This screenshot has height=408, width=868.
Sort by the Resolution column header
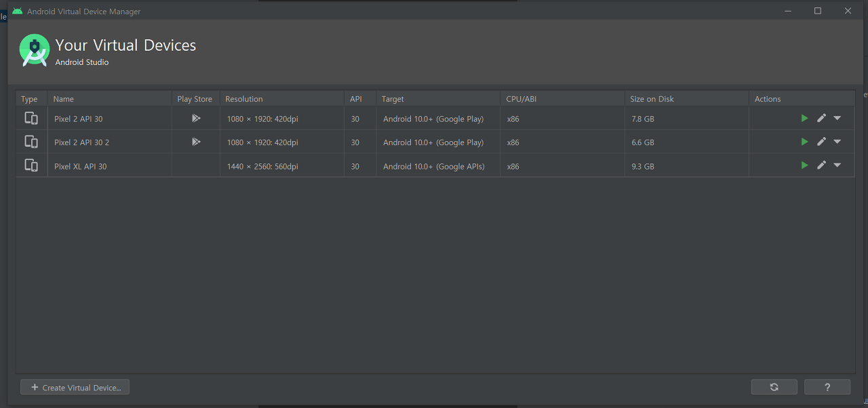(x=282, y=99)
